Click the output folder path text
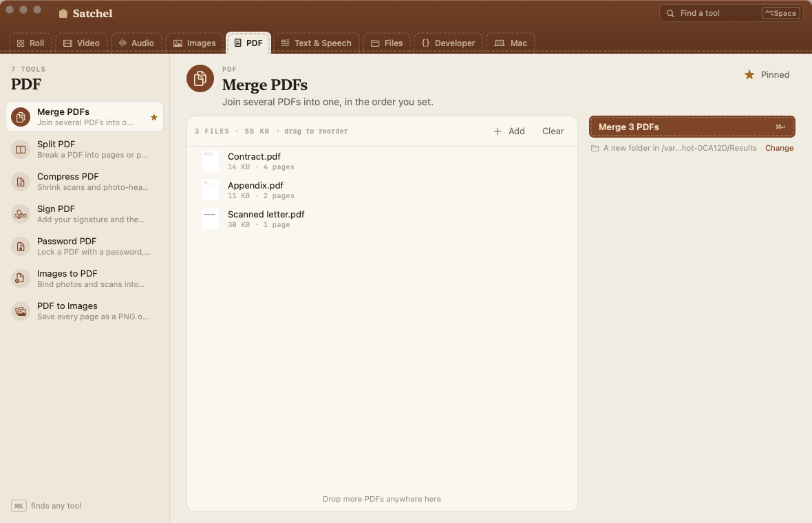The width and height of the screenshot is (812, 523). pyautogui.click(x=679, y=148)
